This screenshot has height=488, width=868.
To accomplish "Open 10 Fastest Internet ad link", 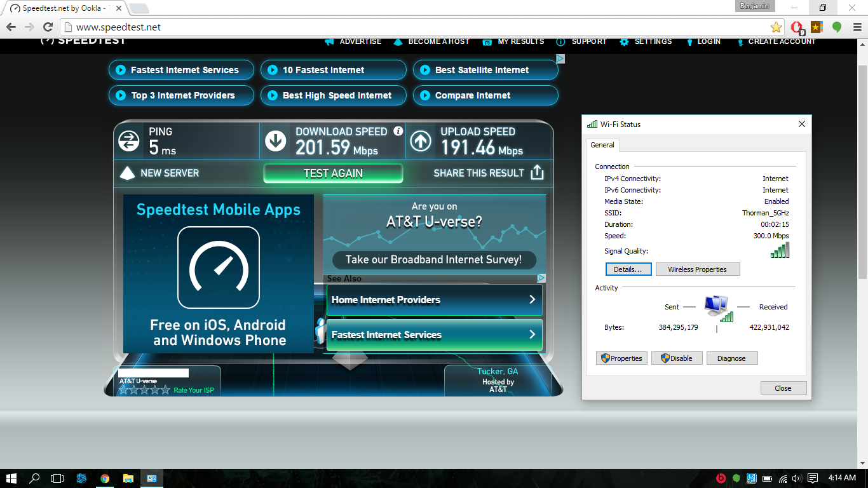I will [334, 70].
